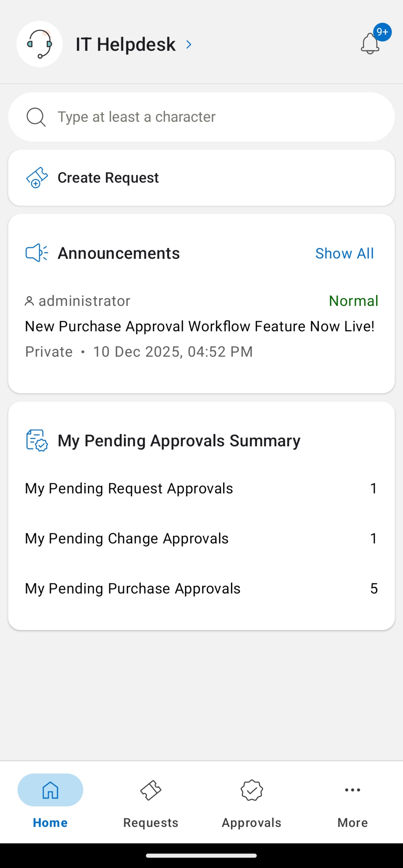Expand the IT Helpdesk portal chevron

click(189, 44)
